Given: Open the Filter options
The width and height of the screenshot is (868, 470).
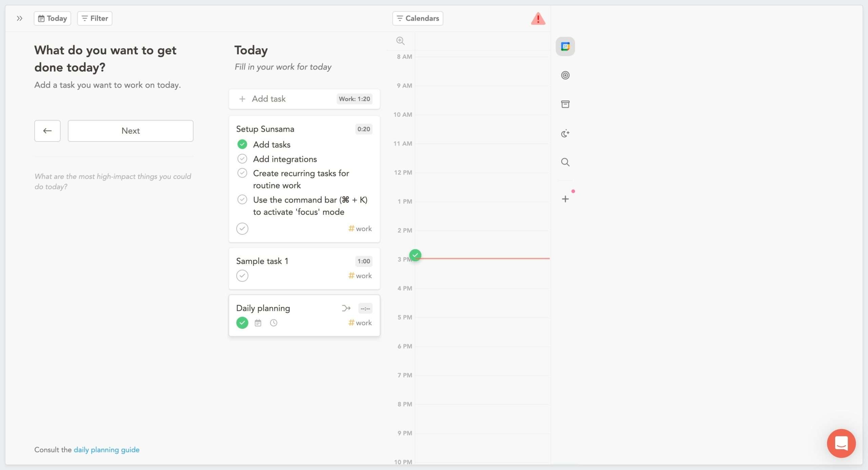Looking at the screenshot, I should pyautogui.click(x=94, y=18).
